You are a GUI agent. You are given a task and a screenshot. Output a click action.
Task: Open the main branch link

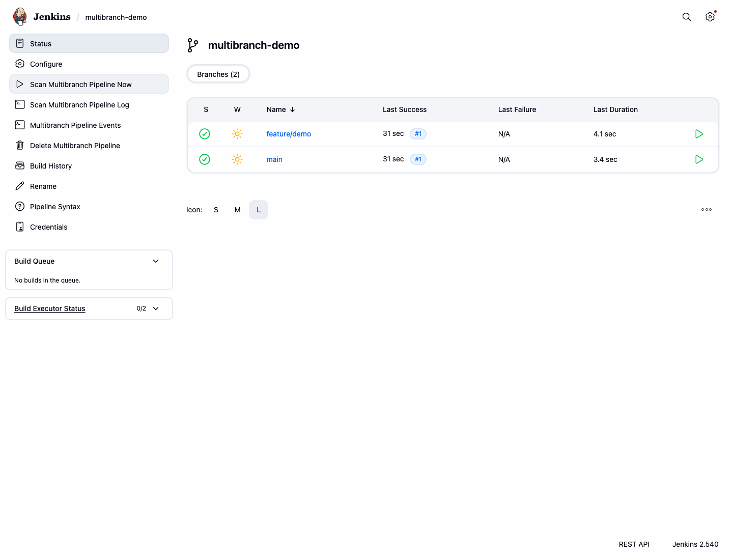pyautogui.click(x=274, y=159)
